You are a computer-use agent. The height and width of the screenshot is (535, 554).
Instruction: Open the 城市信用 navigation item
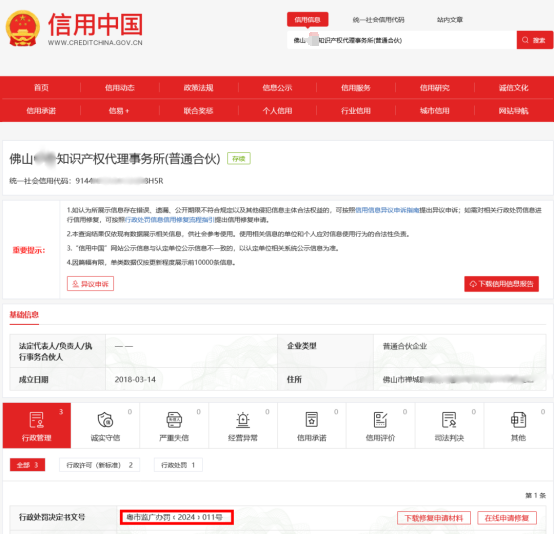pyautogui.click(x=435, y=111)
